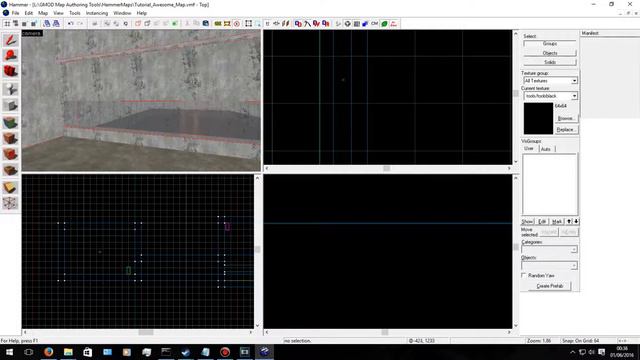Enable the Random Yaw checkbox

pos(524,276)
